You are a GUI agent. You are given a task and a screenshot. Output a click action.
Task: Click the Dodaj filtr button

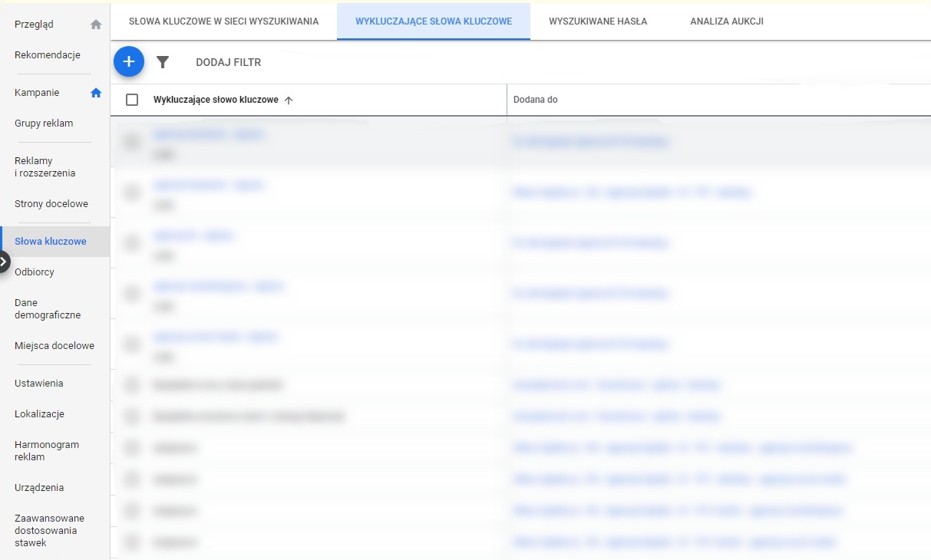228,62
